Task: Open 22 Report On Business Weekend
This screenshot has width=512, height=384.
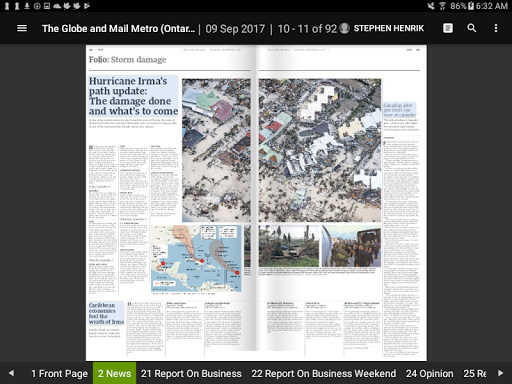Action: [324, 374]
